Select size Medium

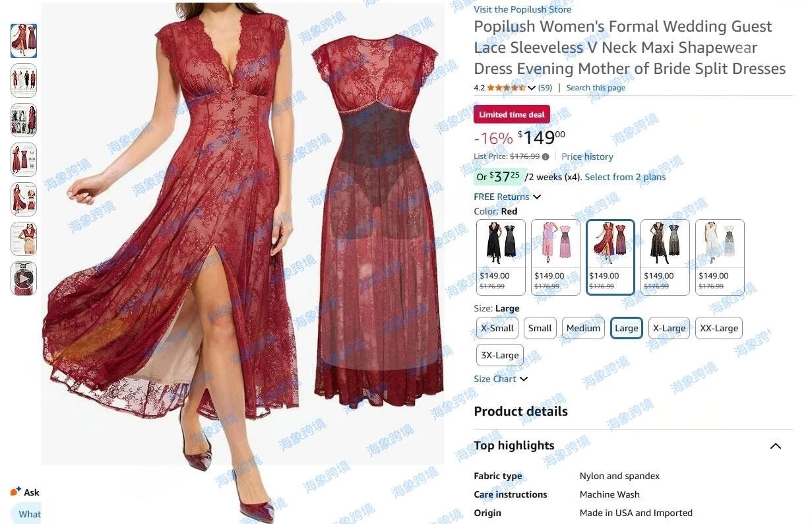coord(583,328)
